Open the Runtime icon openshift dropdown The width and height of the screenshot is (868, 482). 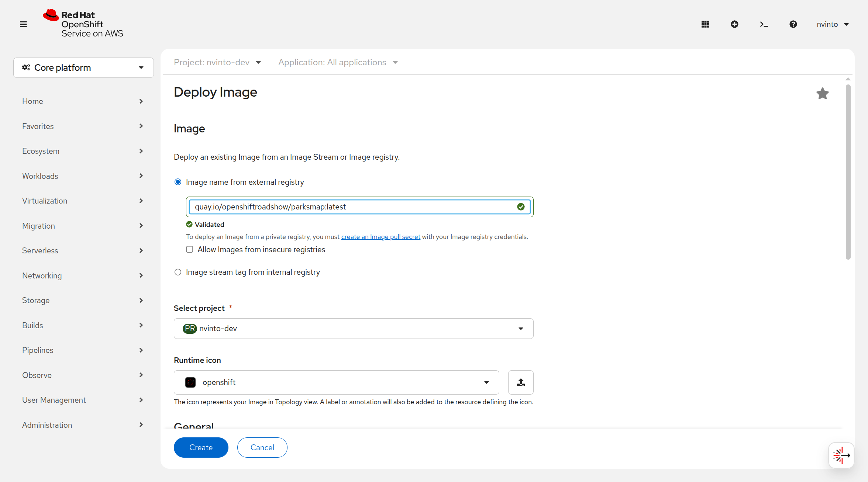pyautogui.click(x=336, y=382)
